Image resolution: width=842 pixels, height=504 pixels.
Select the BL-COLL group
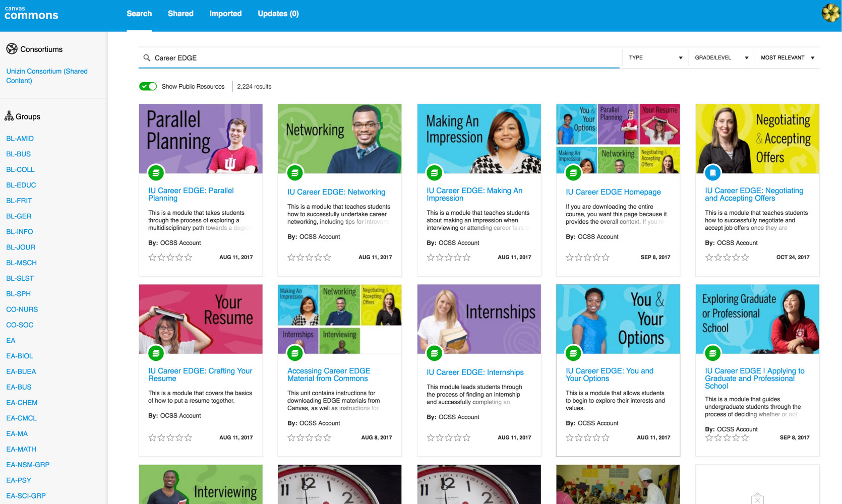(20, 170)
